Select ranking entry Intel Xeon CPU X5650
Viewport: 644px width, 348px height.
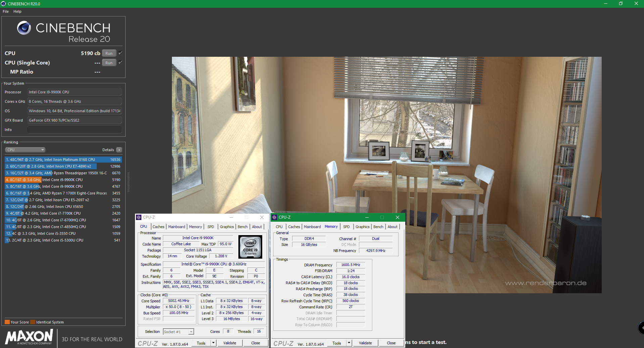[63, 207]
